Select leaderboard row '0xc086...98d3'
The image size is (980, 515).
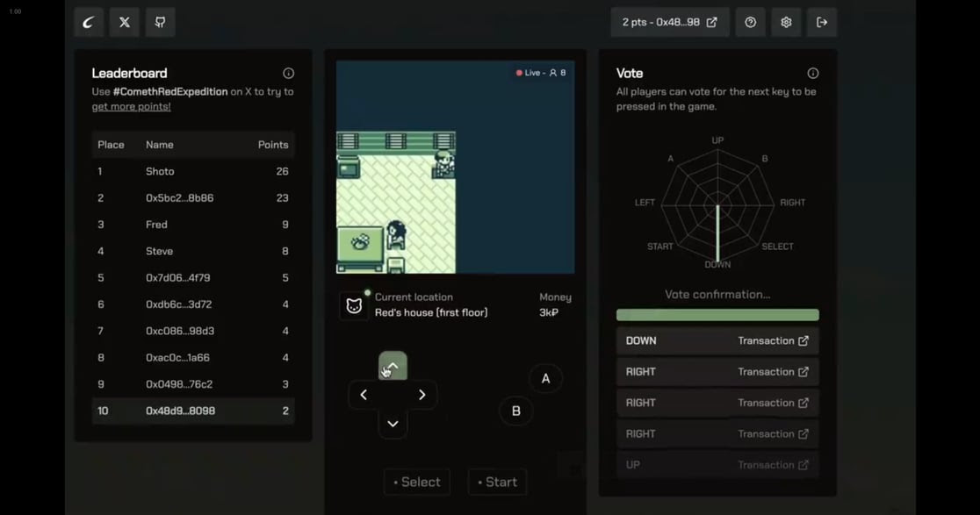tap(193, 331)
